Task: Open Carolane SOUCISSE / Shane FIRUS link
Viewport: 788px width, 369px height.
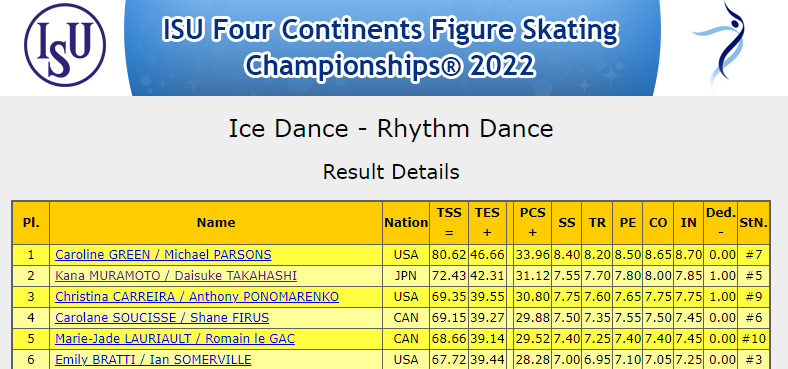Action: 162,318
